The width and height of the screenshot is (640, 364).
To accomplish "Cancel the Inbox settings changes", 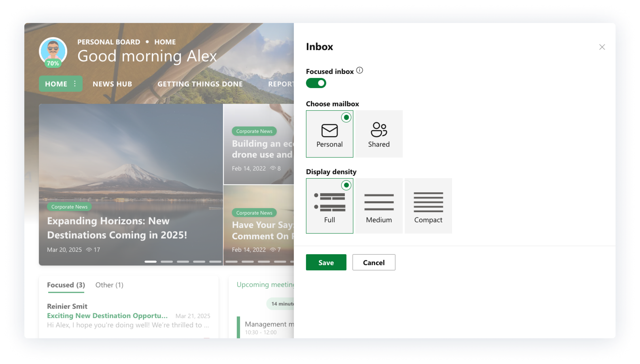I will click(374, 262).
